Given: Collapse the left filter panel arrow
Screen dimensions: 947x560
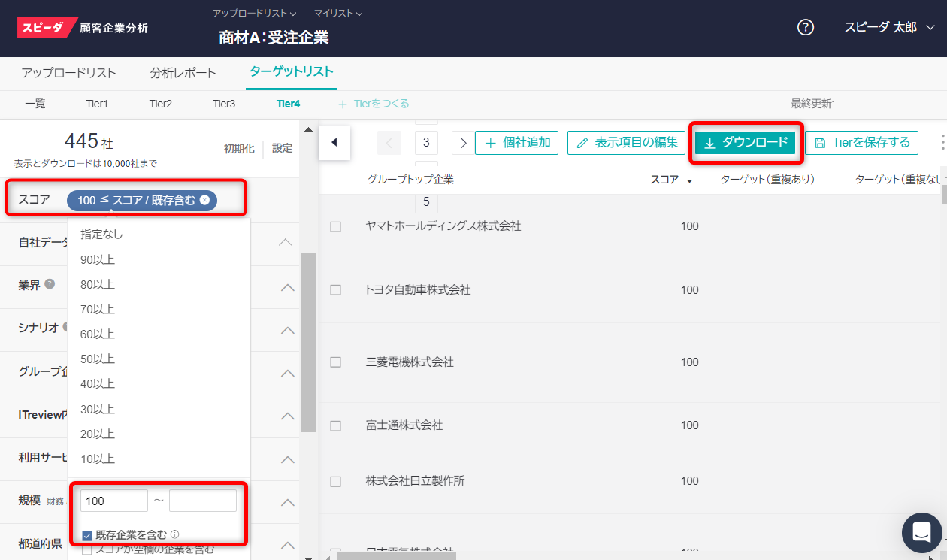Looking at the screenshot, I should click(334, 142).
